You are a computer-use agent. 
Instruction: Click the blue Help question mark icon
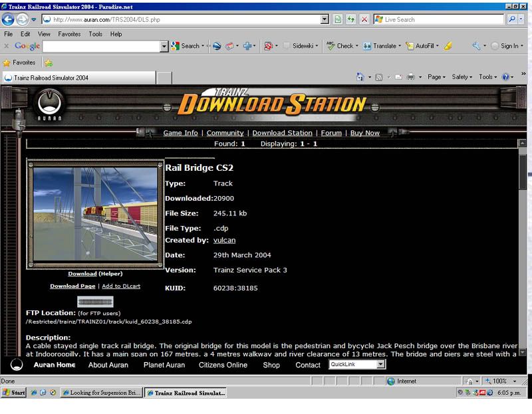[x=505, y=77]
